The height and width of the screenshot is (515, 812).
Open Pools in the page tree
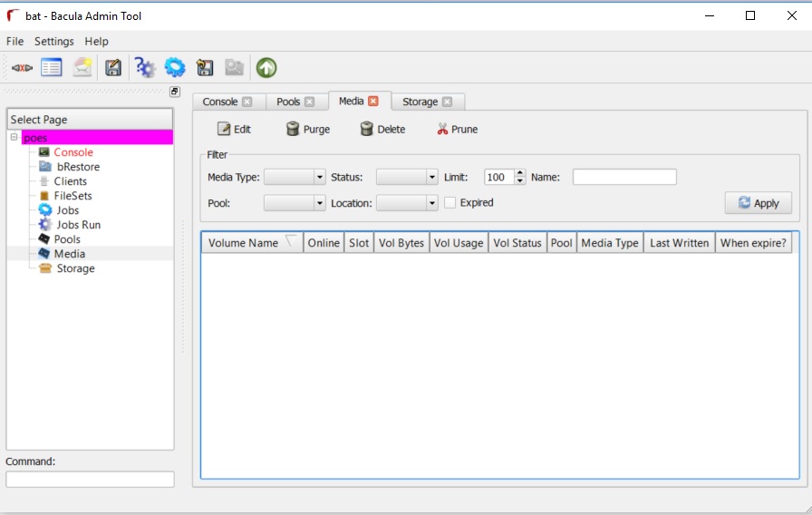67,239
